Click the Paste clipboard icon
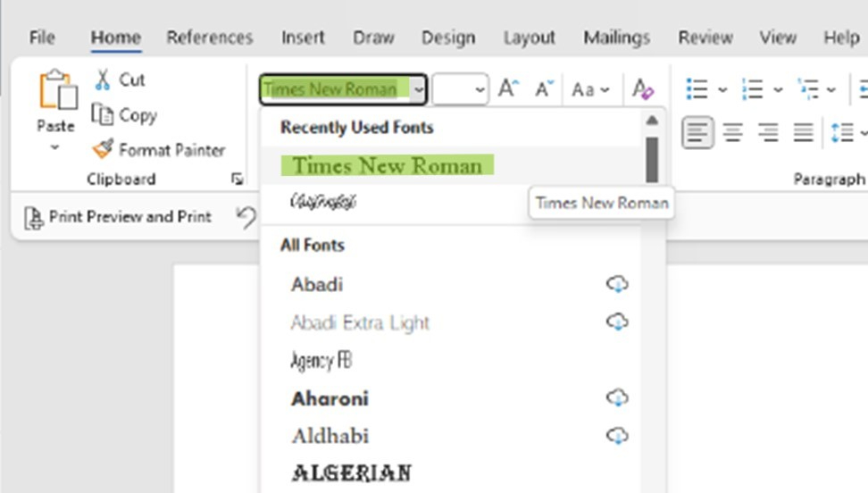Screen dimensions: 868x493 click(55, 92)
